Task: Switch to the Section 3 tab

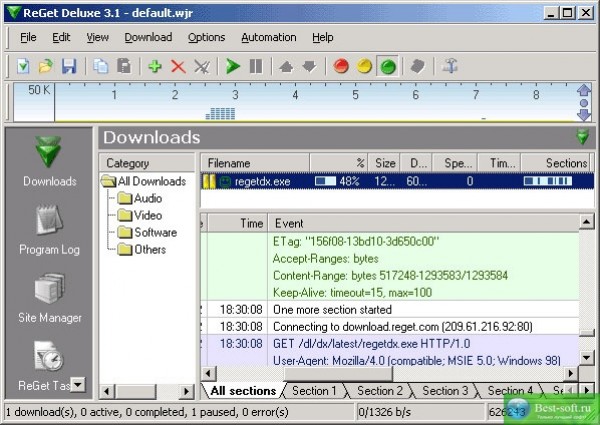Action: coord(445,391)
